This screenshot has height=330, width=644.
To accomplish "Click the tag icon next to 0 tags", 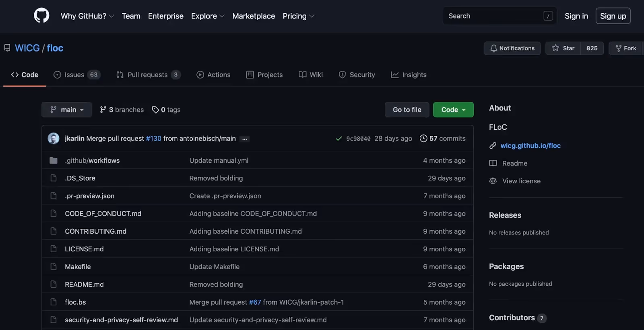I will [155, 110].
